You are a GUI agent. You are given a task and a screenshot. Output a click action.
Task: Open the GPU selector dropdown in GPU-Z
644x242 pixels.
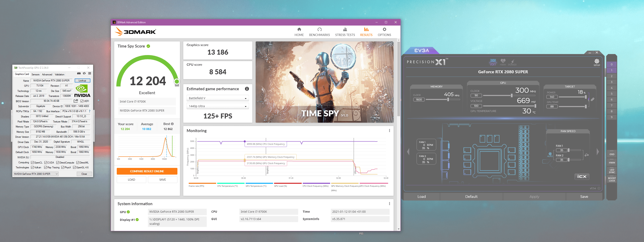[x=36, y=174]
